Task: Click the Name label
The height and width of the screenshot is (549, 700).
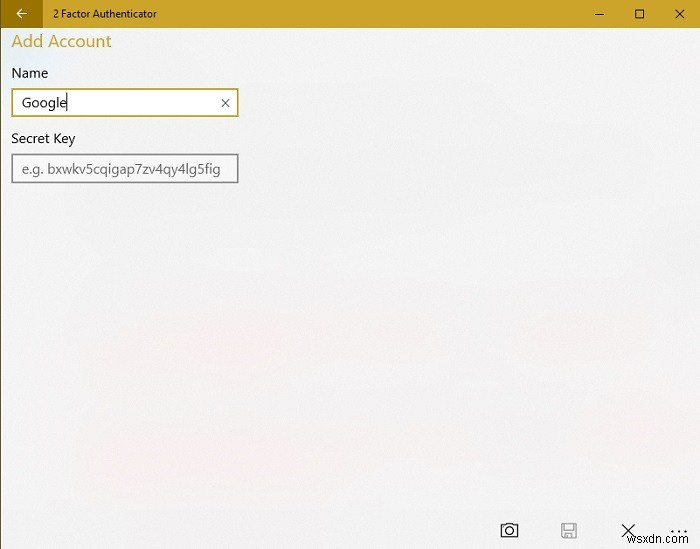Action: pos(30,73)
